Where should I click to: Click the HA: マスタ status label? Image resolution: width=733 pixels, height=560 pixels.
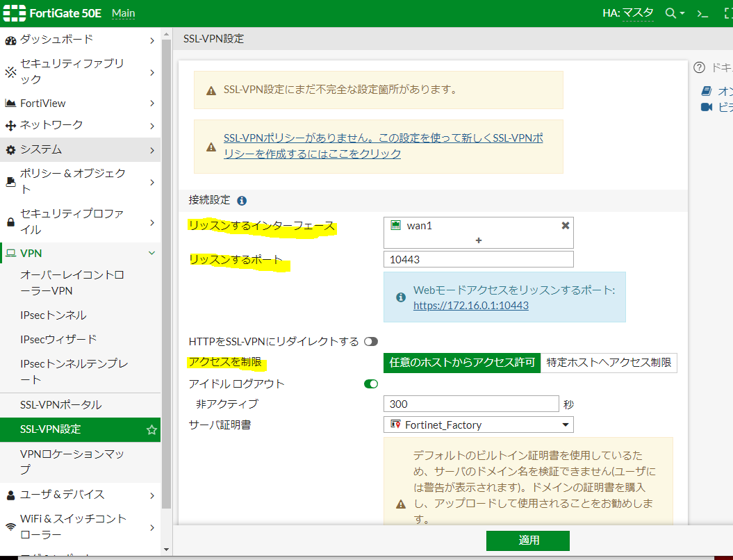pyautogui.click(x=628, y=13)
